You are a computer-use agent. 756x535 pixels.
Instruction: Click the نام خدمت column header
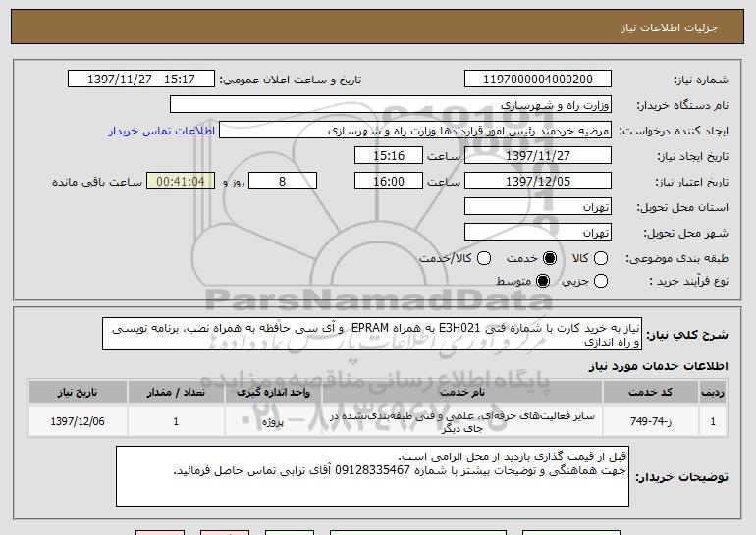coord(461,393)
